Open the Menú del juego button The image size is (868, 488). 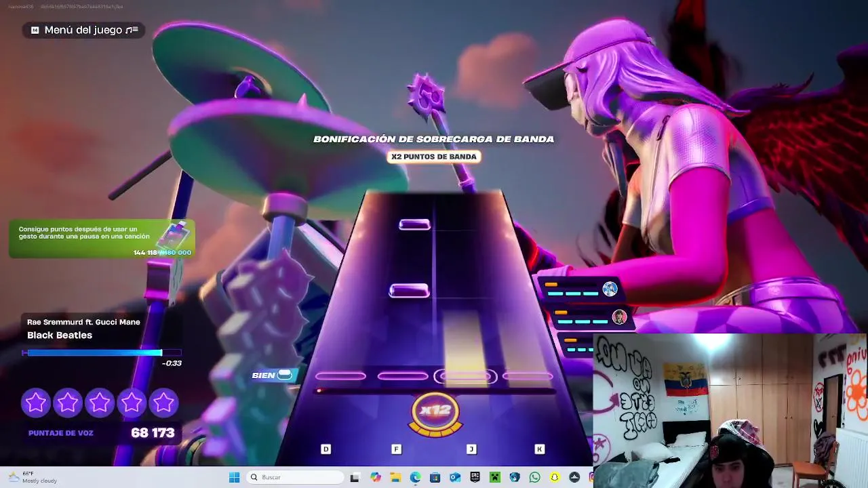(85, 30)
